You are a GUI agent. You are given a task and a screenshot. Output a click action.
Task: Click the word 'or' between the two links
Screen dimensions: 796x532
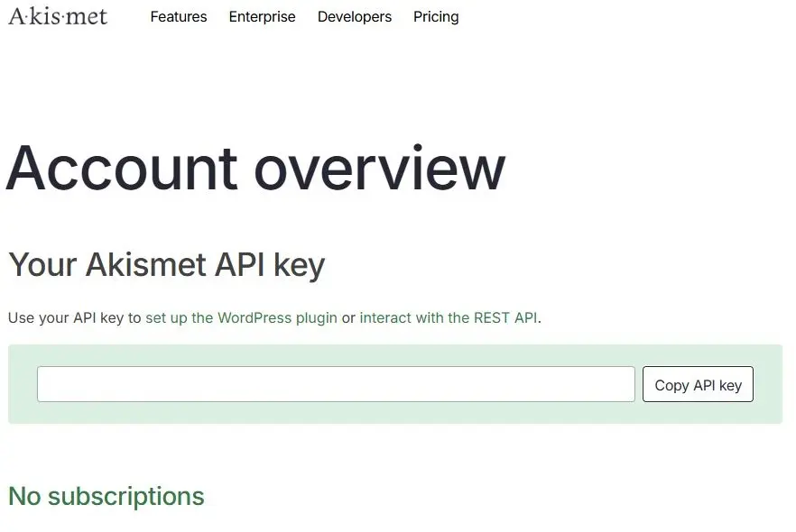(348, 317)
